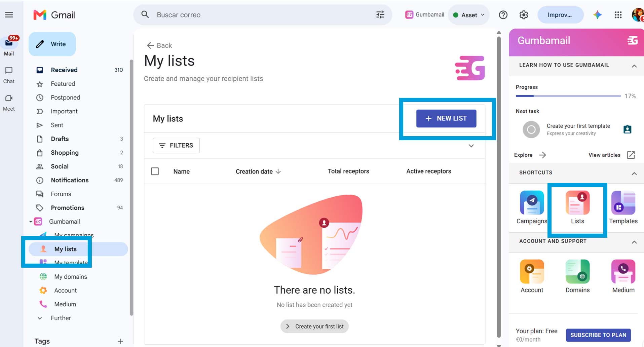
Task: Open My domains in Gumbamail menu
Action: (71, 277)
